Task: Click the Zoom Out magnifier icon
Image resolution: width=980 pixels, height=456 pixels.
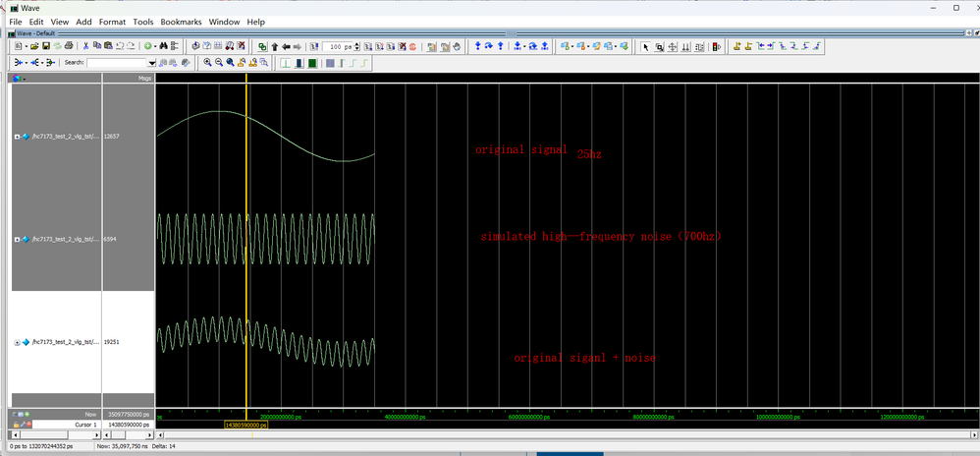Action: click(x=219, y=63)
